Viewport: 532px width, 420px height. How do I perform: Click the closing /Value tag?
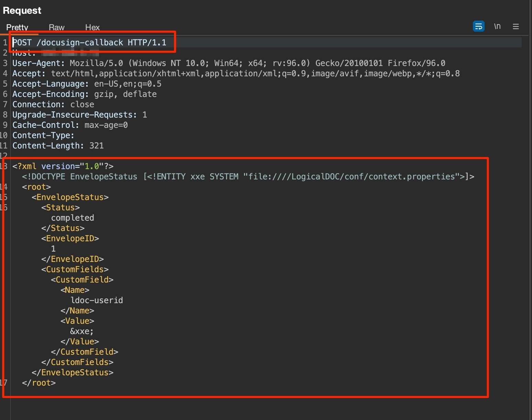[80, 342]
